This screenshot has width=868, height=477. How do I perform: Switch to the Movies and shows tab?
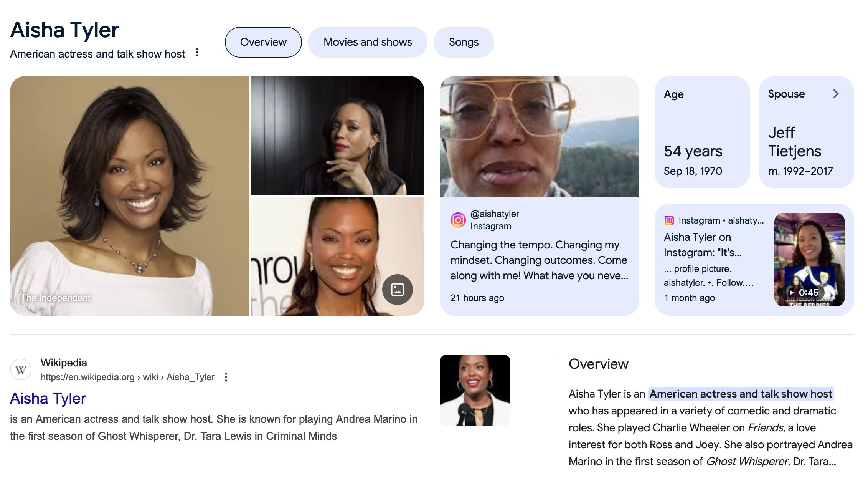[x=368, y=42]
